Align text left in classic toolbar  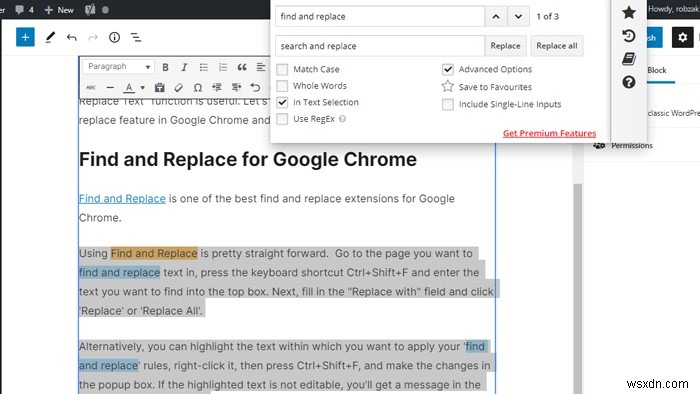[x=261, y=67]
